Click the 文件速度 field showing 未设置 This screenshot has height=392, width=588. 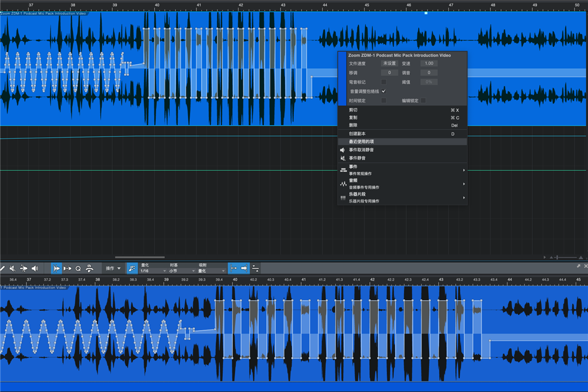click(389, 64)
